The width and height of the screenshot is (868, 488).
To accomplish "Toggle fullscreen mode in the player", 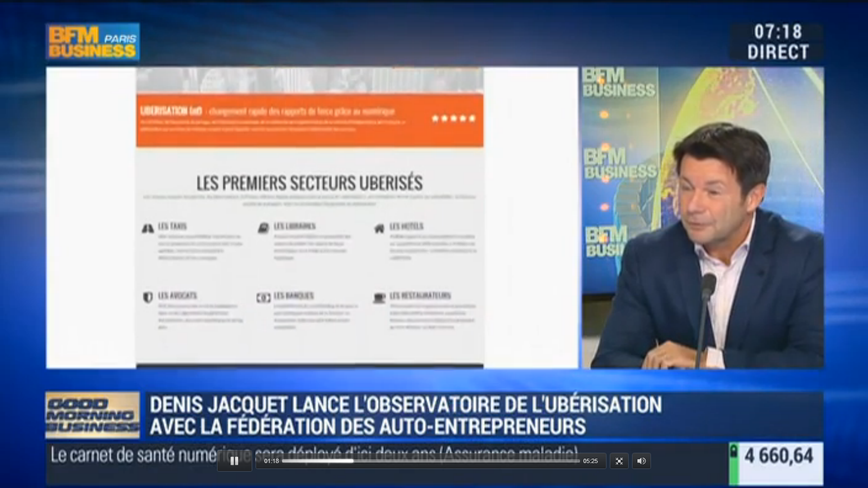I will pyautogui.click(x=619, y=461).
